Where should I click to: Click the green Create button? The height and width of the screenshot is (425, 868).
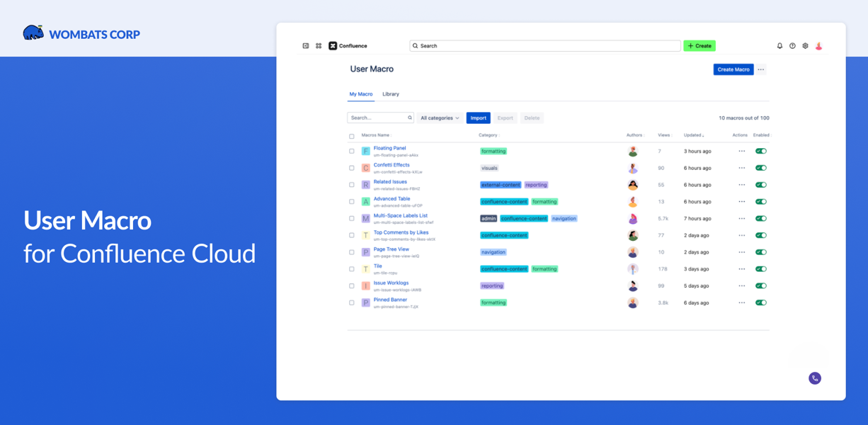pyautogui.click(x=699, y=46)
